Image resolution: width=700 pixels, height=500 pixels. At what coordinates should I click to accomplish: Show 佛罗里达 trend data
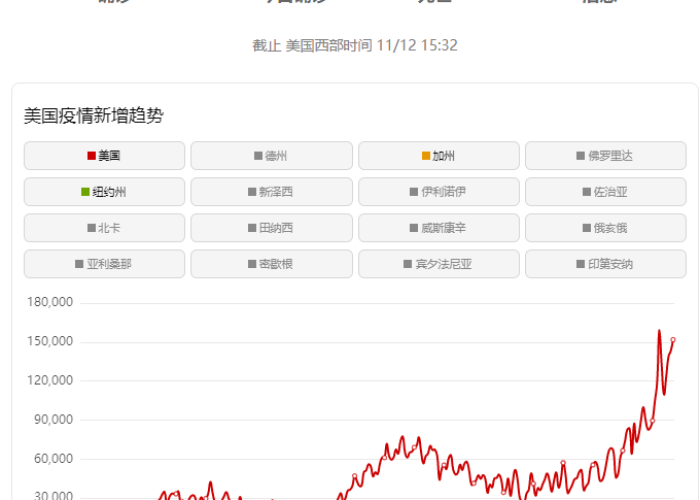pos(606,156)
